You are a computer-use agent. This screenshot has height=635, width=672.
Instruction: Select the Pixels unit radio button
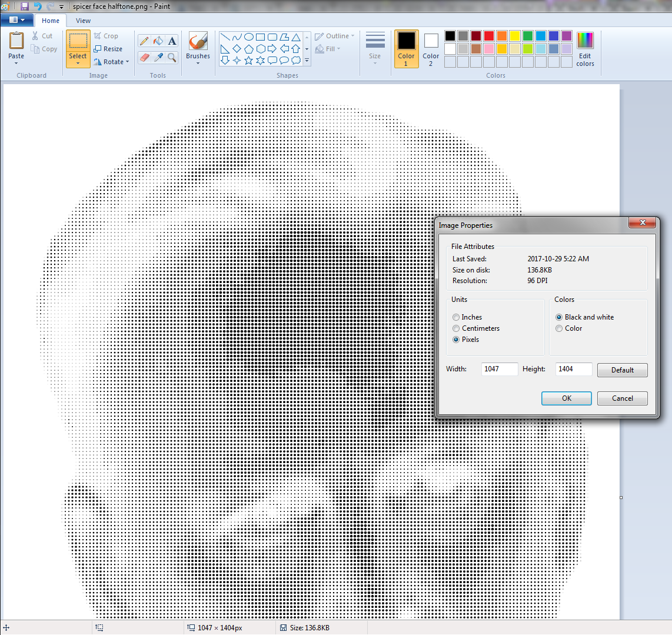[456, 340]
